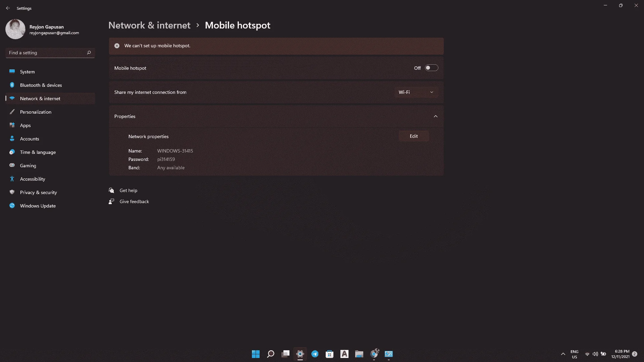The width and height of the screenshot is (644, 362).
Task: Go to Apps settings
Action: (50, 125)
